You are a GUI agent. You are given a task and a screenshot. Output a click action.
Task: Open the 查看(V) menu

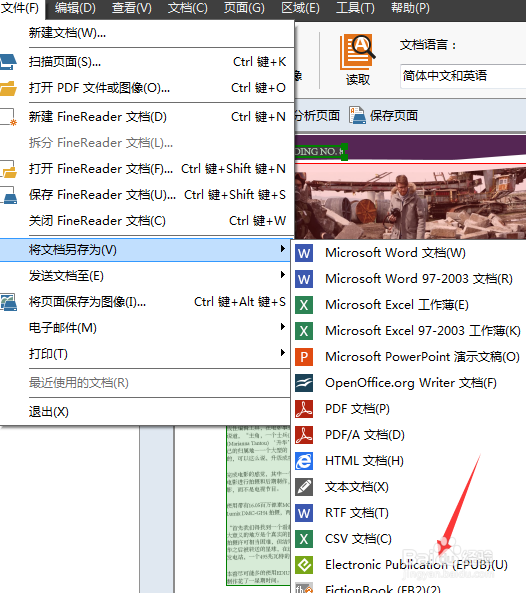pos(131,8)
